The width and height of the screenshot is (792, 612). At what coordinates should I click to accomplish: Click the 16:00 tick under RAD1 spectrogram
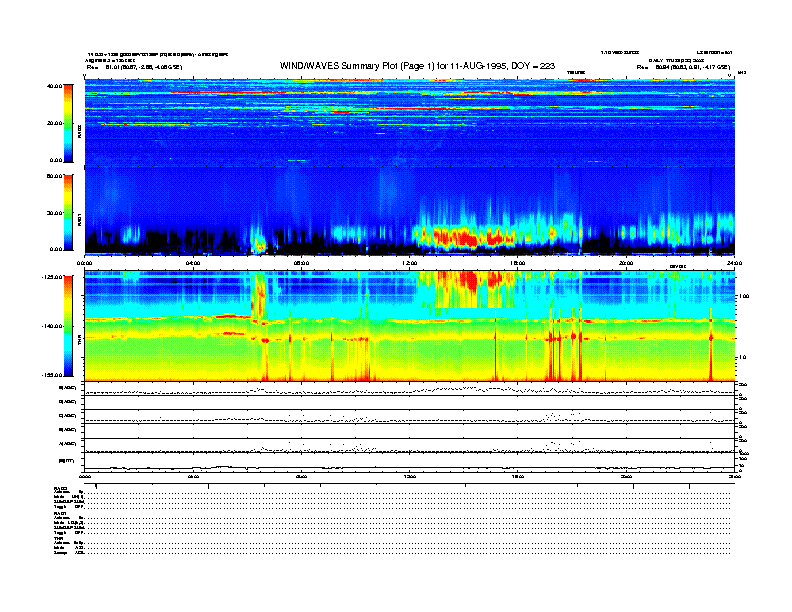pyautogui.click(x=518, y=263)
